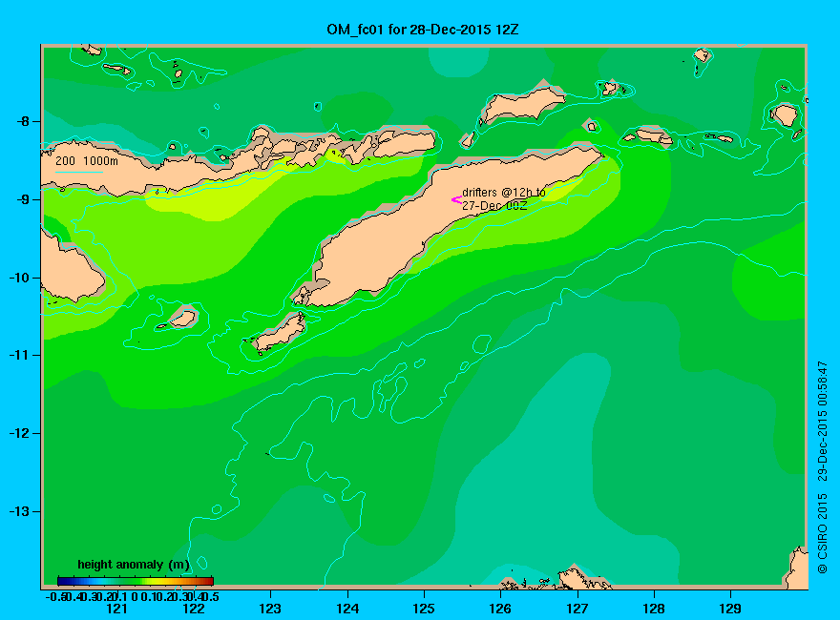
Task: Click the longitude label 124
Action: pos(347,609)
